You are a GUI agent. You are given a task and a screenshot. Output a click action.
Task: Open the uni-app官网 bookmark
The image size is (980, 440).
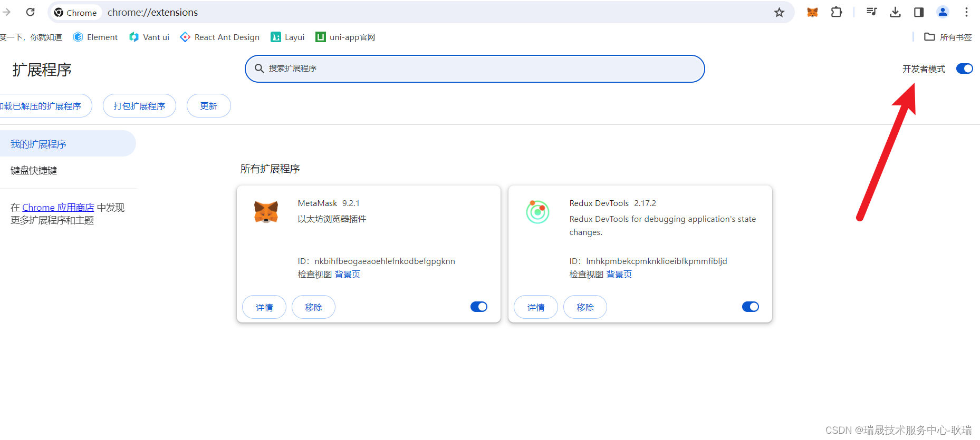click(x=345, y=37)
